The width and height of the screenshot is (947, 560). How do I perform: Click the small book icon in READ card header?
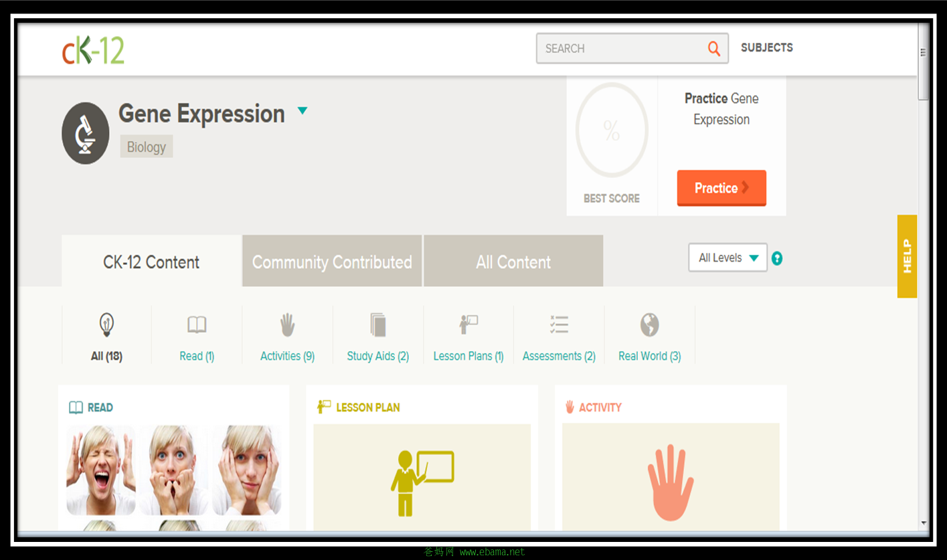coord(76,407)
